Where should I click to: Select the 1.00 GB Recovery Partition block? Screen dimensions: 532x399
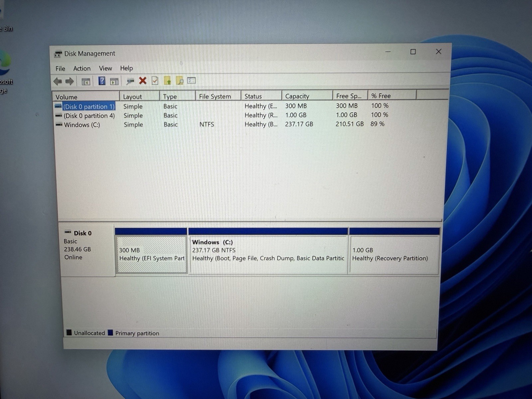(x=394, y=255)
